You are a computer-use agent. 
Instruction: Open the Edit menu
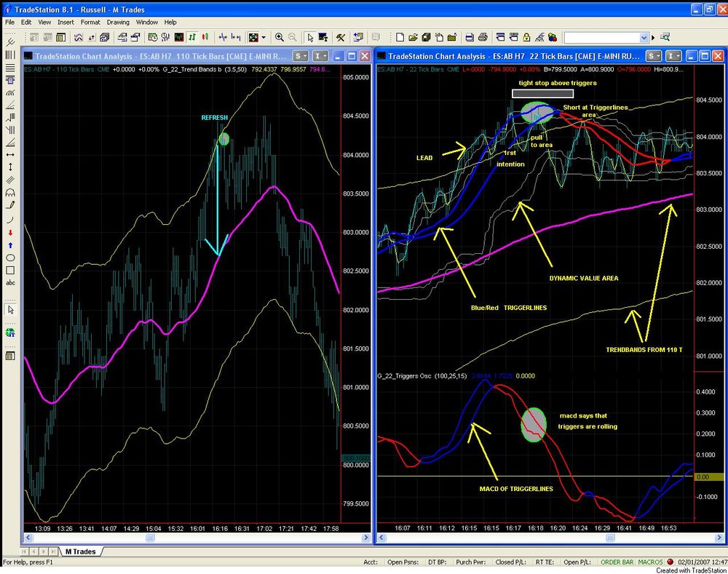tap(26, 22)
